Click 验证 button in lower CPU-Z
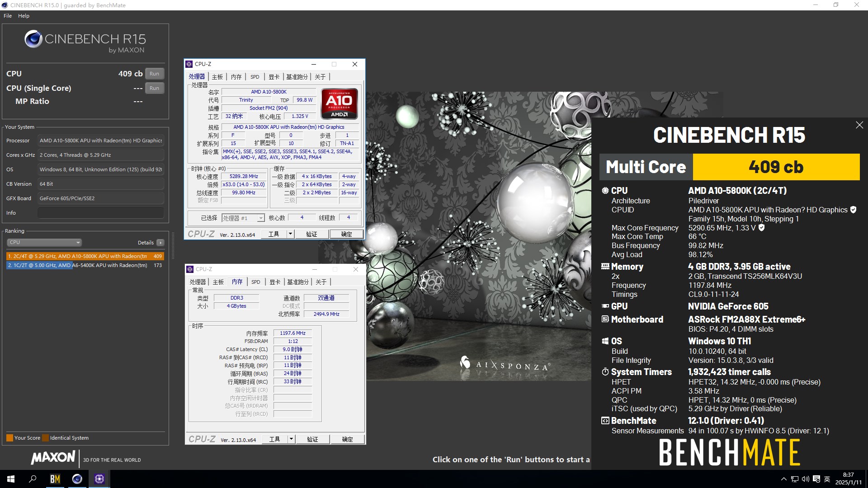868x488 pixels. point(312,439)
